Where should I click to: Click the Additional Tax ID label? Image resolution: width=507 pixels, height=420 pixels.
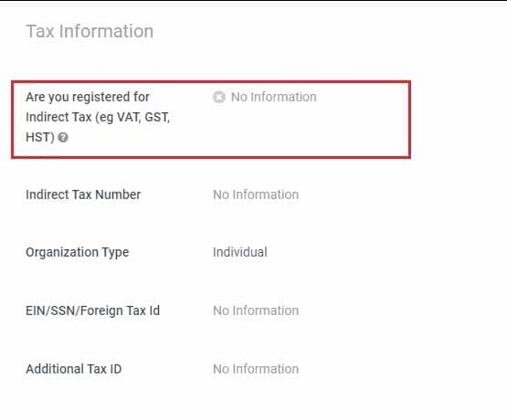pos(74,369)
